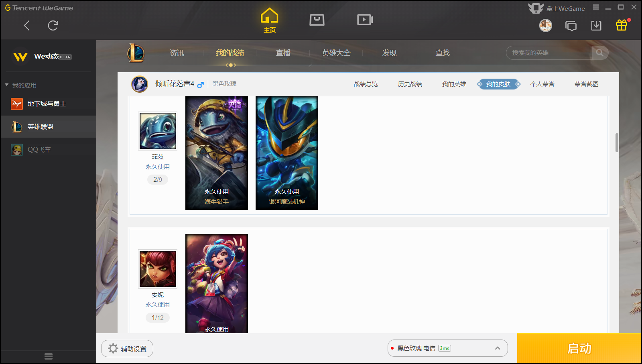
Task: Click the 地下城与勇士 game icon
Action: 17,104
